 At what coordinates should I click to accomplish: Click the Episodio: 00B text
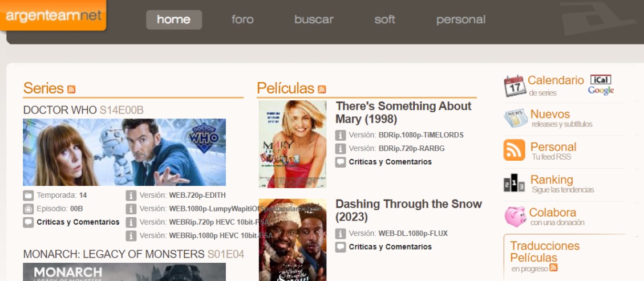[59, 209]
